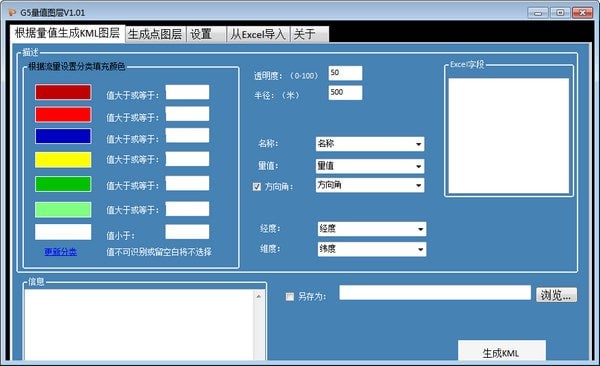Pick the blue color swatch

click(x=63, y=136)
